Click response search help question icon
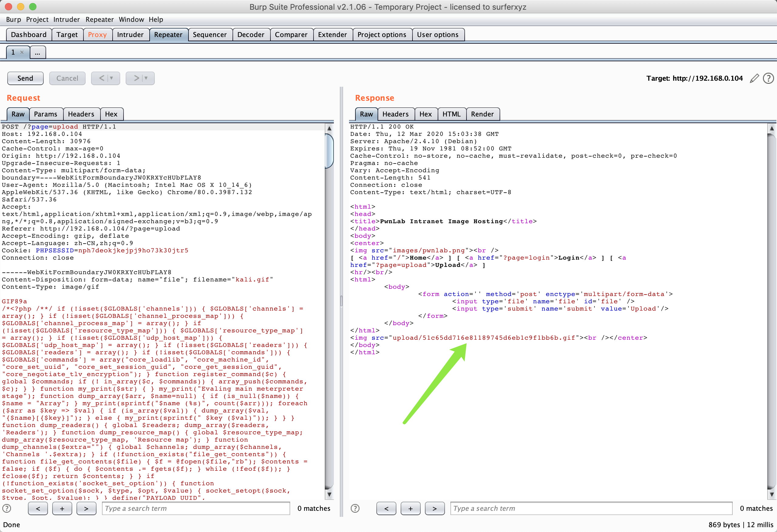The image size is (777, 532). 355,508
